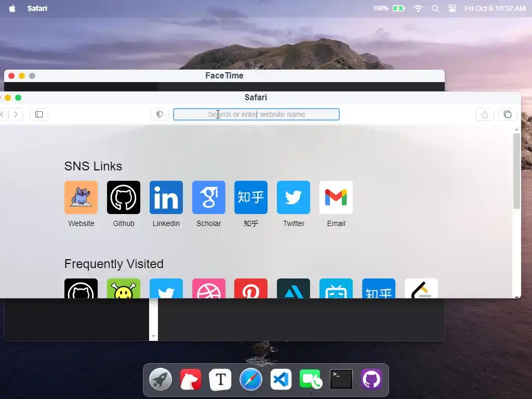Click the Safari share button
Image resolution: width=532 pixels, height=399 pixels.
coord(485,114)
